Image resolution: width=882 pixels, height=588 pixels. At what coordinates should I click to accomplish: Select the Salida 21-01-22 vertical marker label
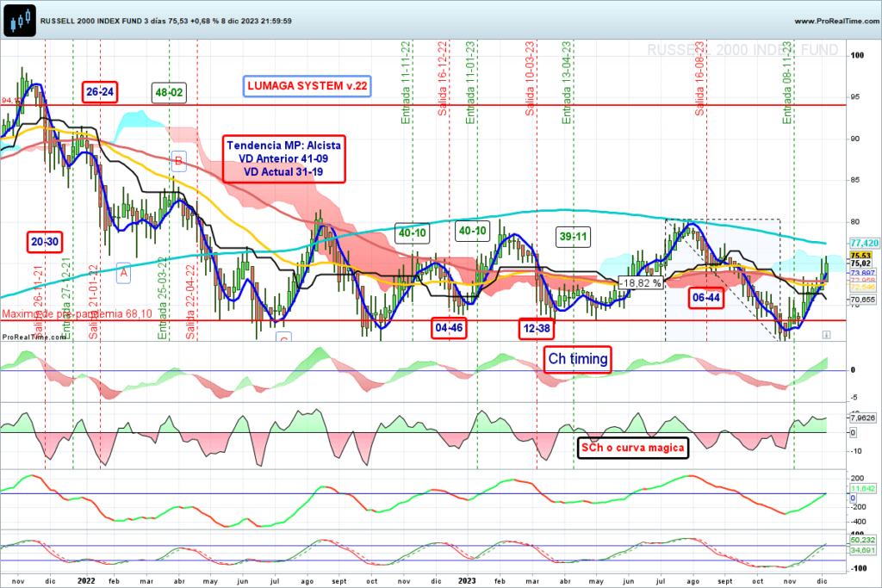point(93,302)
